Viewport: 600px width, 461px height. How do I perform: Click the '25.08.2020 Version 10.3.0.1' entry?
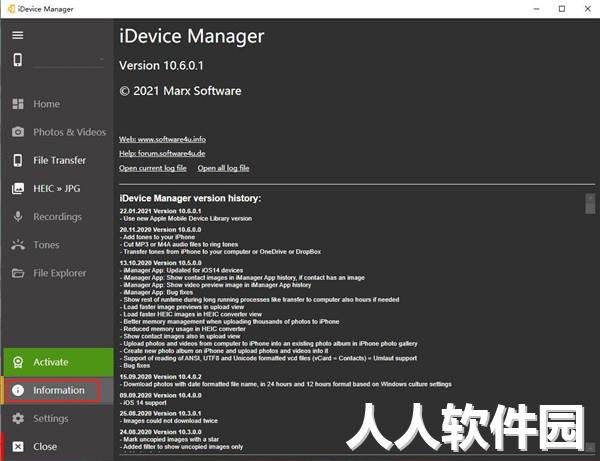click(x=160, y=414)
